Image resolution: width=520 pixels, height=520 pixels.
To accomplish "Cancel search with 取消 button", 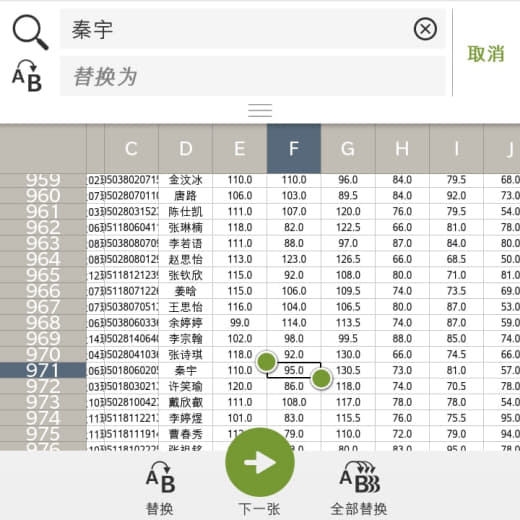I will [486, 54].
